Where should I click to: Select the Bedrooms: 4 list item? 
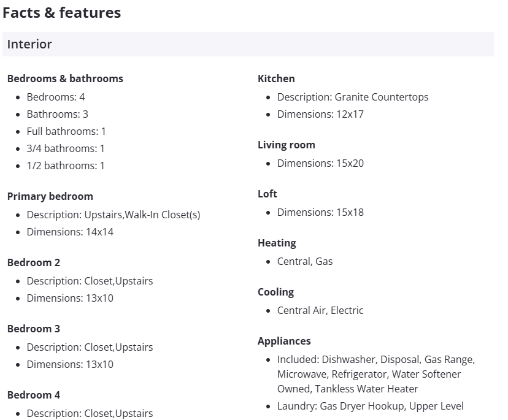tap(56, 97)
